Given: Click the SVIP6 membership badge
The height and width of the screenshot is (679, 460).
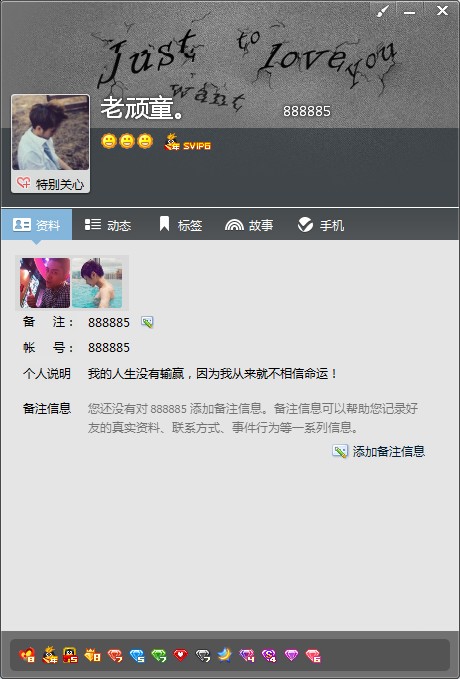Looking at the screenshot, I should pyautogui.click(x=188, y=143).
